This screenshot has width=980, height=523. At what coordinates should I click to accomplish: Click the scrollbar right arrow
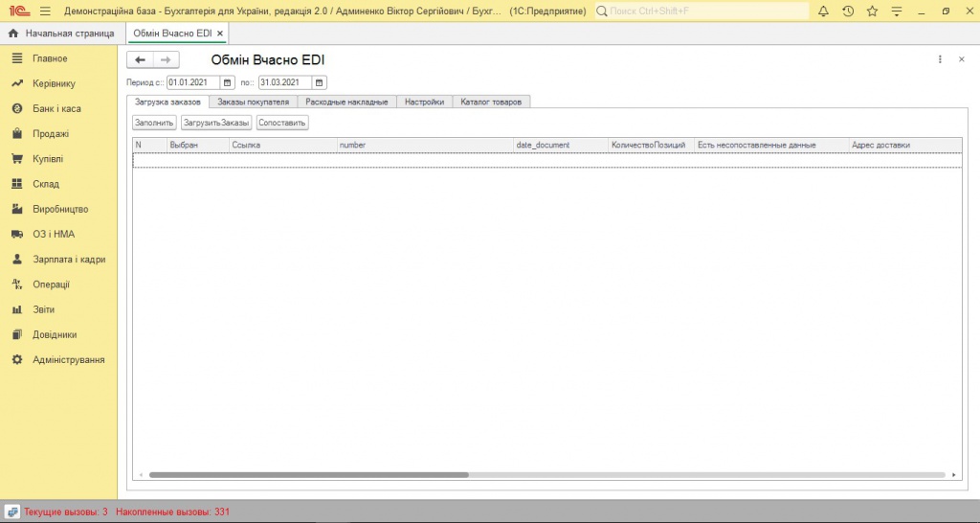click(954, 475)
